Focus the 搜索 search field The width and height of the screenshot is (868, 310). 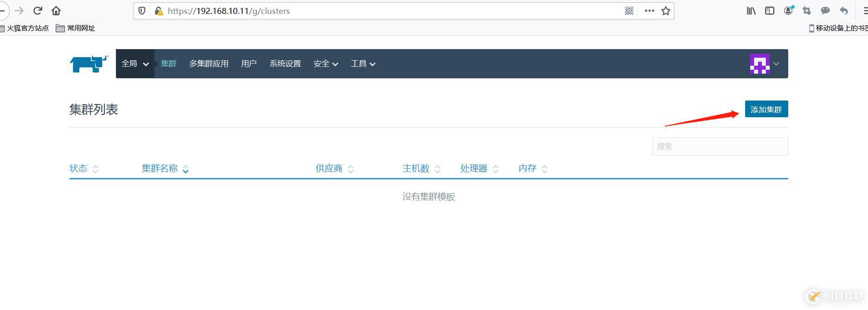(x=720, y=146)
